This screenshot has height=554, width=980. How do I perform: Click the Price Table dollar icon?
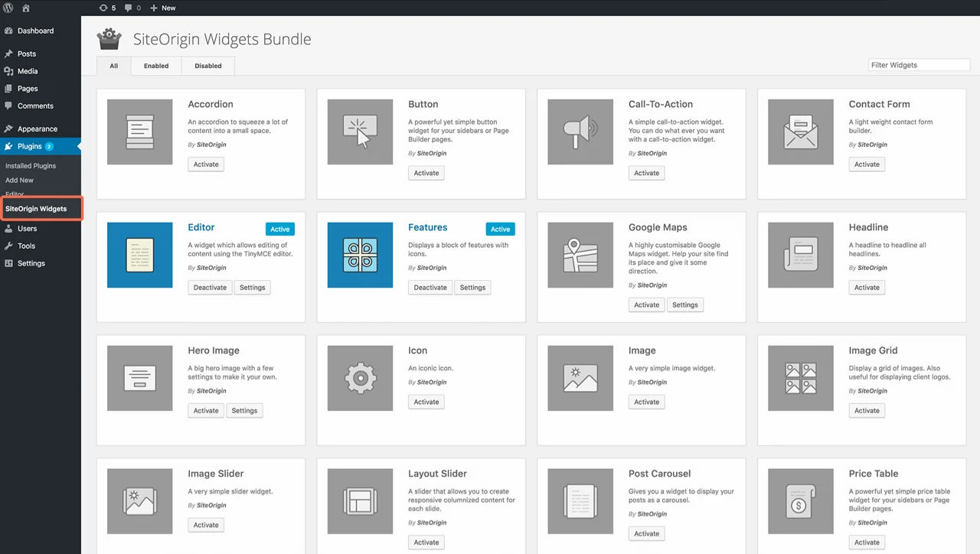coord(801,501)
